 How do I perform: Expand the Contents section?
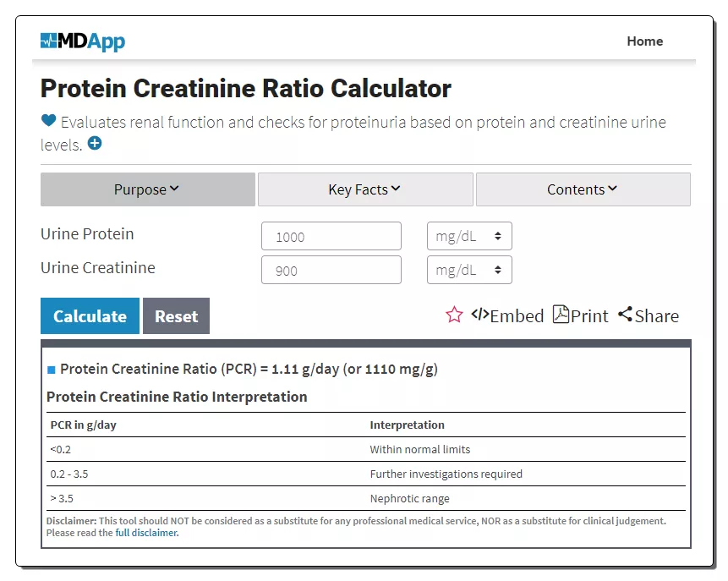point(583,189)
